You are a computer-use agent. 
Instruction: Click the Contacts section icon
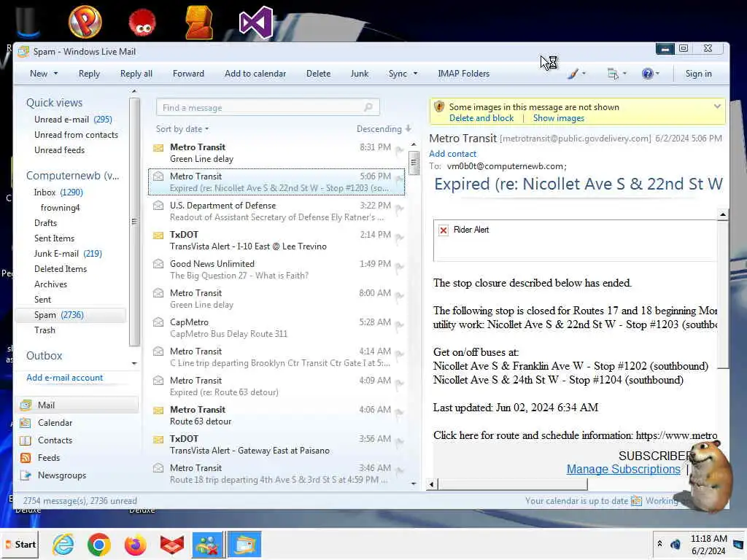tap(26, 440)
